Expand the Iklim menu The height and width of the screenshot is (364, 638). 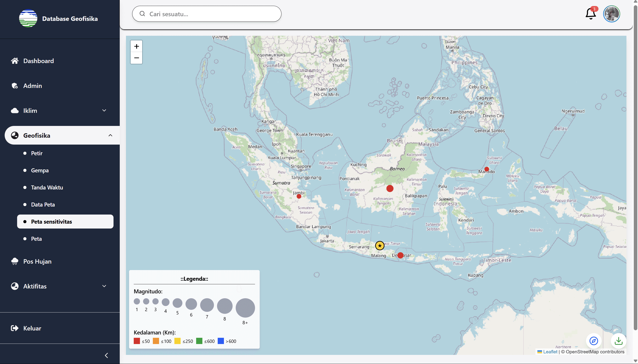(104, 110)
